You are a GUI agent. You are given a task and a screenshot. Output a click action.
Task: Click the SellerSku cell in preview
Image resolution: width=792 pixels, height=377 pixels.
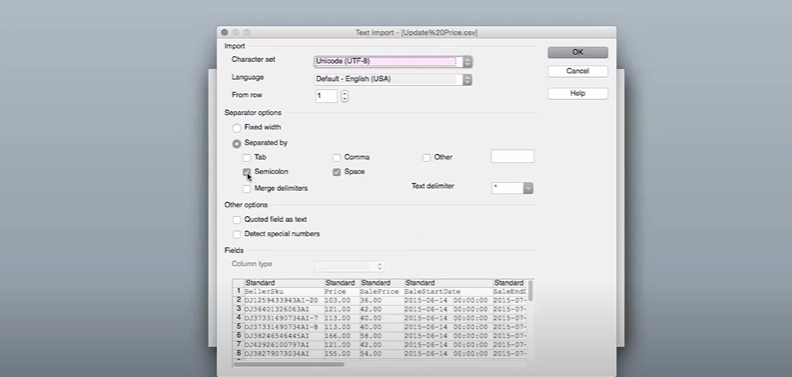pos(284,292)
